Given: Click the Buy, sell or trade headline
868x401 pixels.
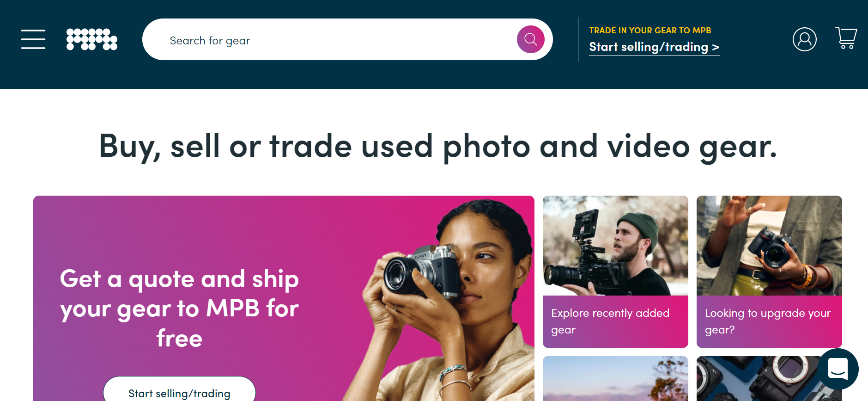Looking at the screenshot, I should (437, 146).
